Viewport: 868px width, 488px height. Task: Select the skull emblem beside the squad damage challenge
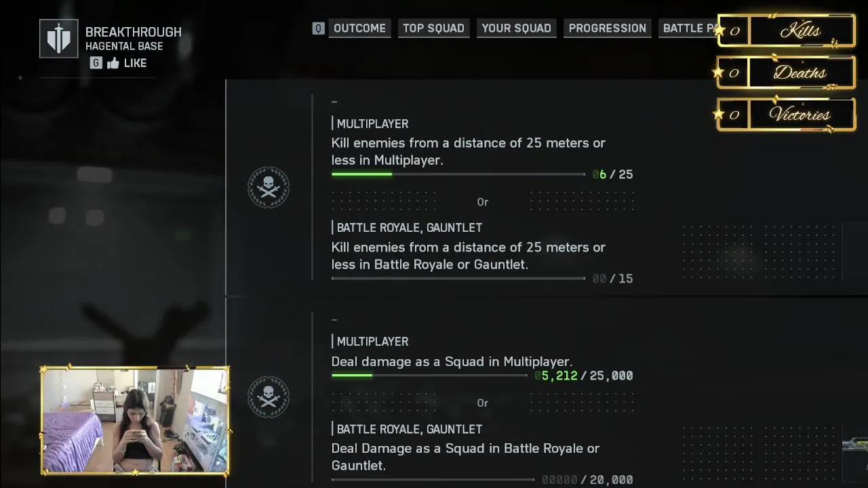click(x=269, y=396)
